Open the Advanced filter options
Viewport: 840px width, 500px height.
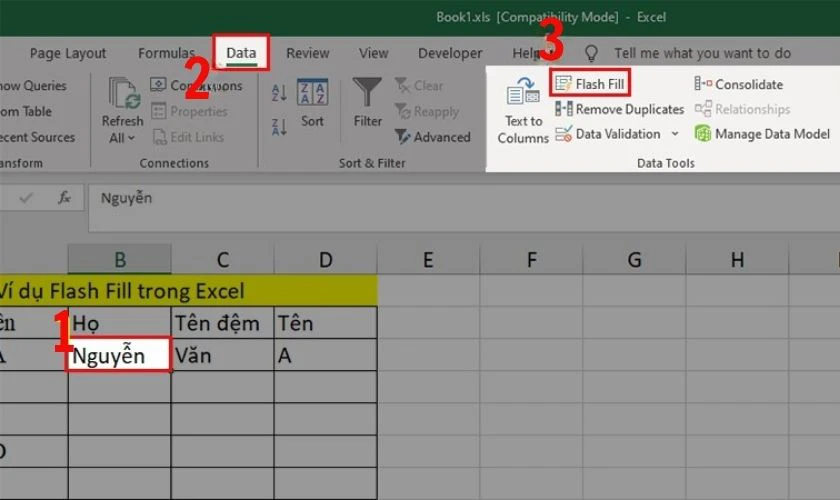tap(432, 137)
